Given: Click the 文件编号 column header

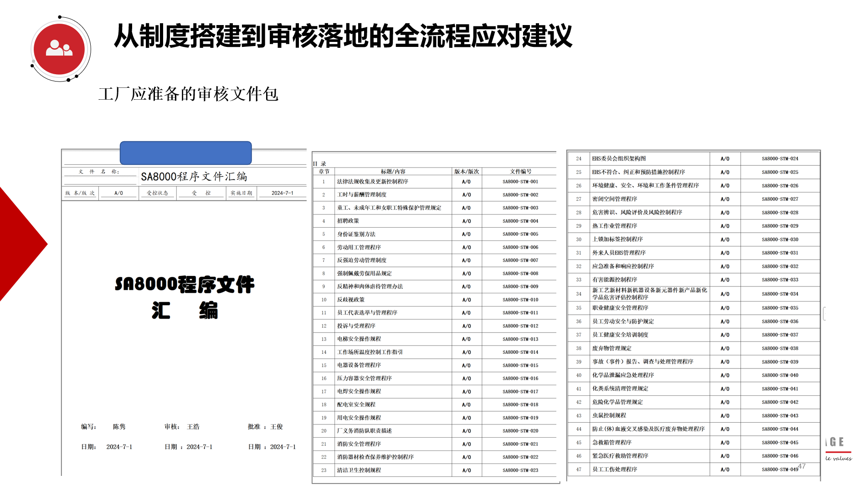Looking at the screenshot, I should pyautogui.click(x=520, y=172).
